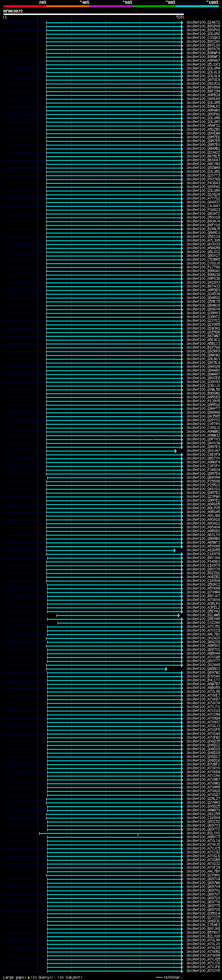Click the UniRef100_B2LXU9 label
Viewport: 222px width, 980px height.
(x=203, y=937)
